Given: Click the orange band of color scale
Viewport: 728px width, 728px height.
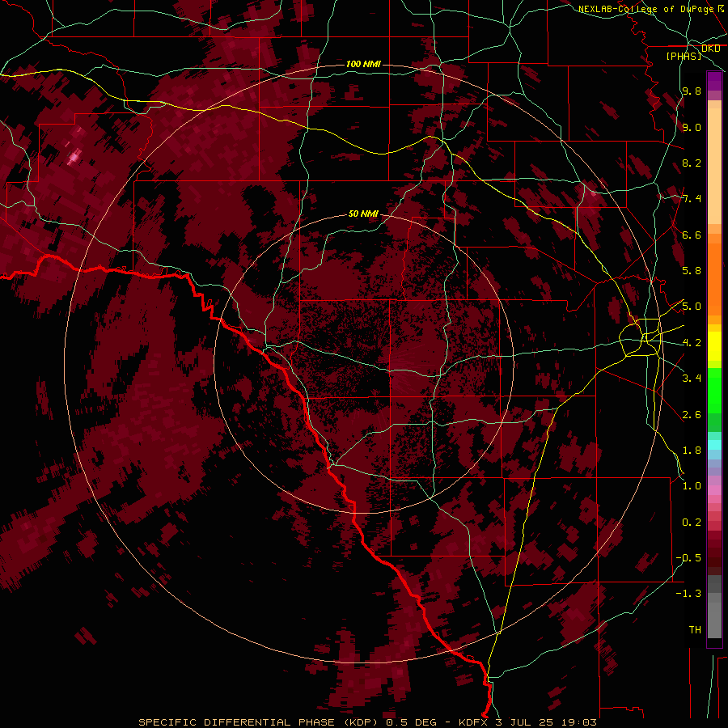Looking at the screenshot, I should [714, 278].
